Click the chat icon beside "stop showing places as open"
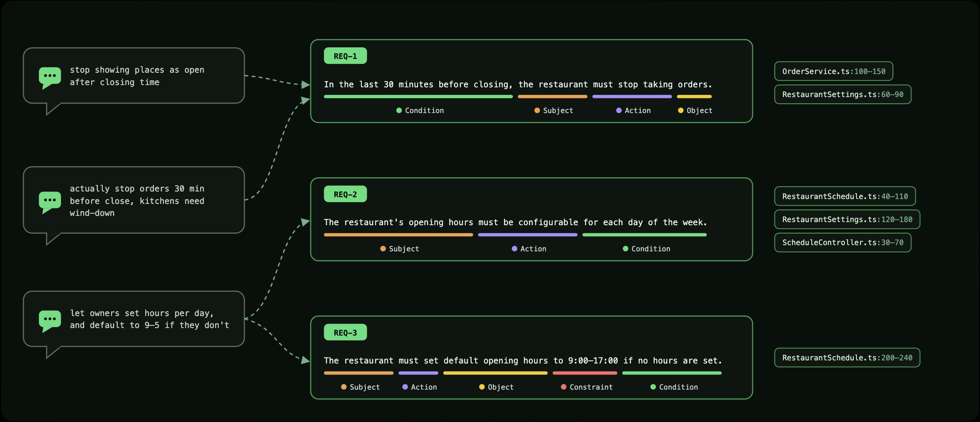Screen dimensions: 980x422 point(50,78)
